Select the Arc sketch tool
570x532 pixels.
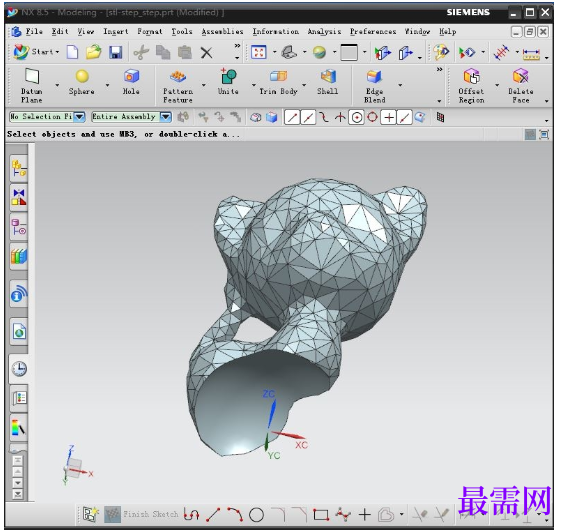point(235,514)
